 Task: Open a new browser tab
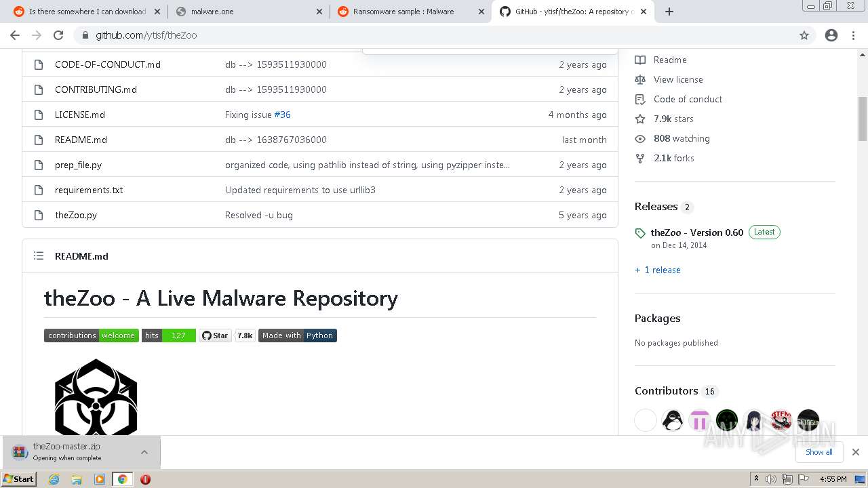[669, 12]
